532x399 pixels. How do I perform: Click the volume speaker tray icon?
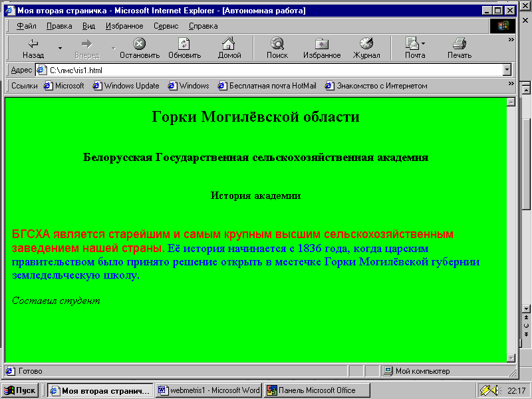click(x=497, y=390)
